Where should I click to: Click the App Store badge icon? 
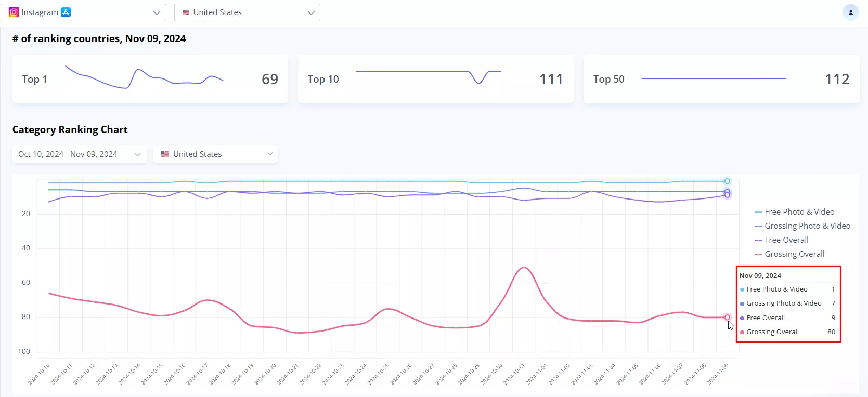(x=66, y=12)
